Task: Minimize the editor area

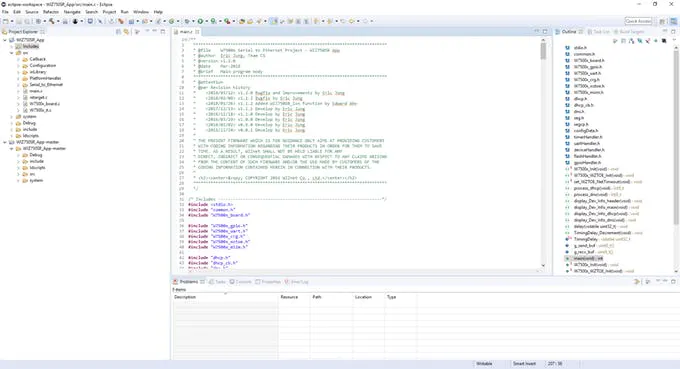Action: [537, 32]
